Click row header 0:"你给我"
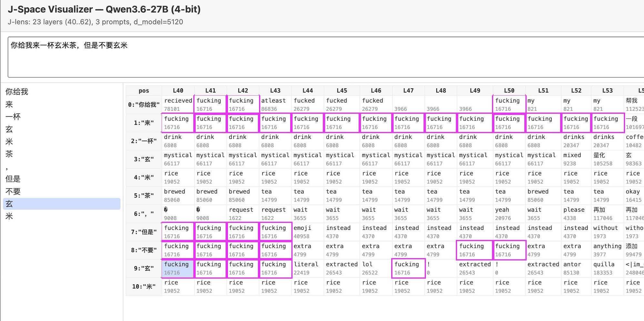 click(144, 104)
